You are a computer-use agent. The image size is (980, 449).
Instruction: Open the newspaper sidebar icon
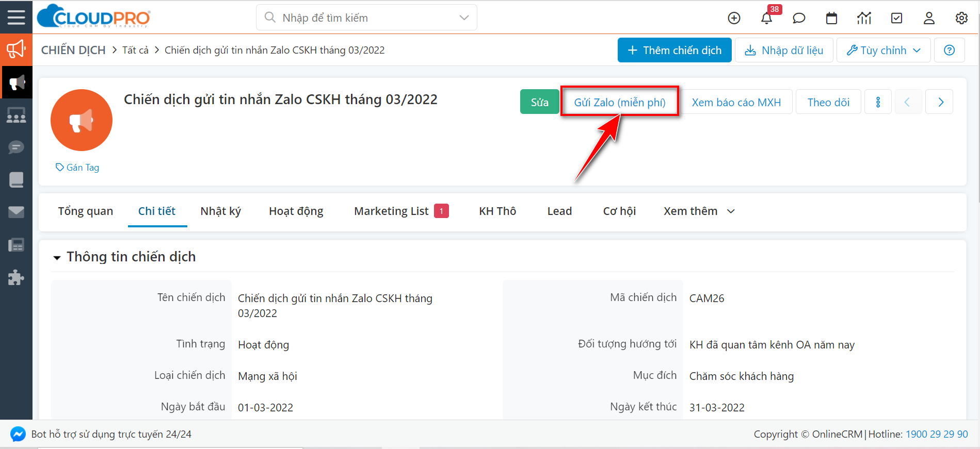click(x=16, y=245)
